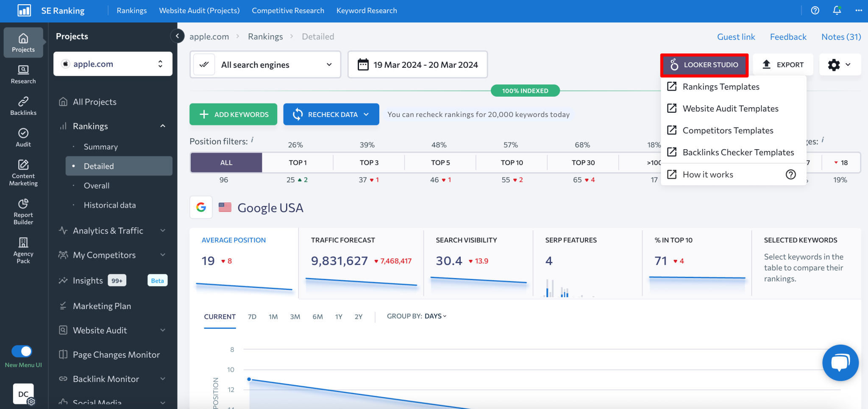Screen dimensions: 868x409
Task: Click the Audit icon in left sidebar
Action: click(23, 136)
